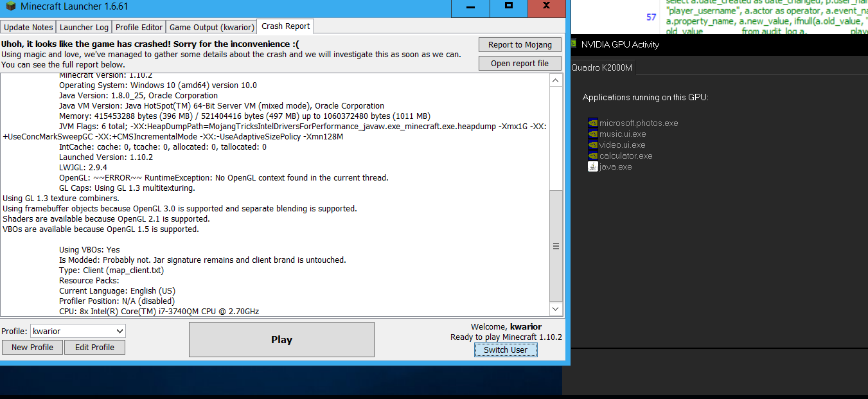Image resolution: width=868 pixels, height=399 pixels.
Task: Click the Switch User button
Action: [x=506, y=350]
